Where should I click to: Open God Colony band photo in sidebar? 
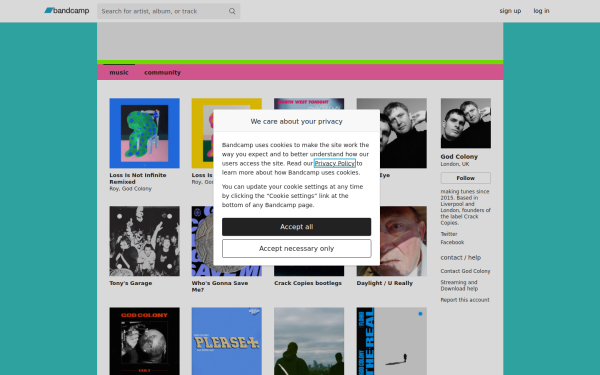pos(466,123)
